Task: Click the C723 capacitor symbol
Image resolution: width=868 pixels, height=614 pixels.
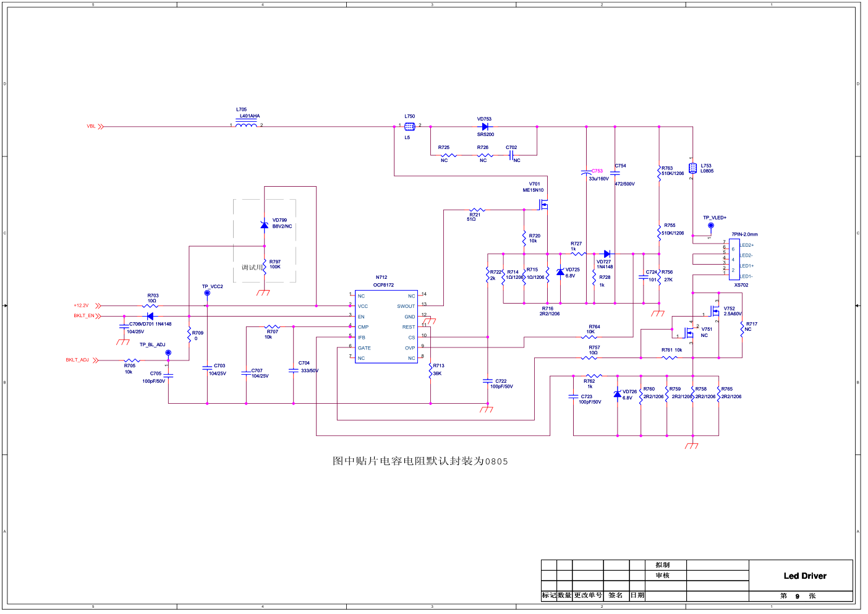Action: tap(574, 396)
